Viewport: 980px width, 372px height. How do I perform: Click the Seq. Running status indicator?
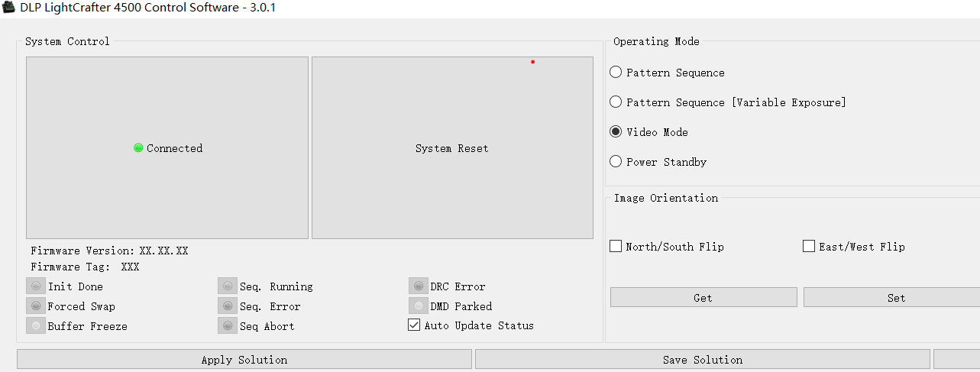tap(228, 286)
